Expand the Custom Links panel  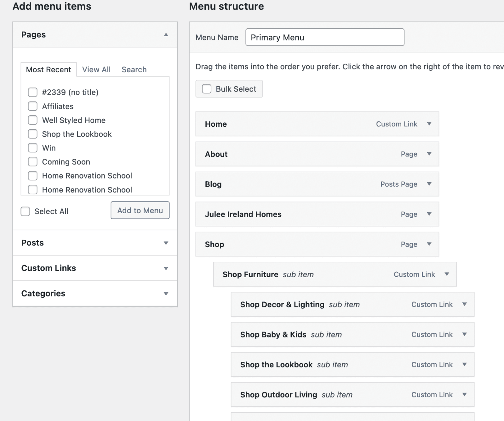coord(166,268)
